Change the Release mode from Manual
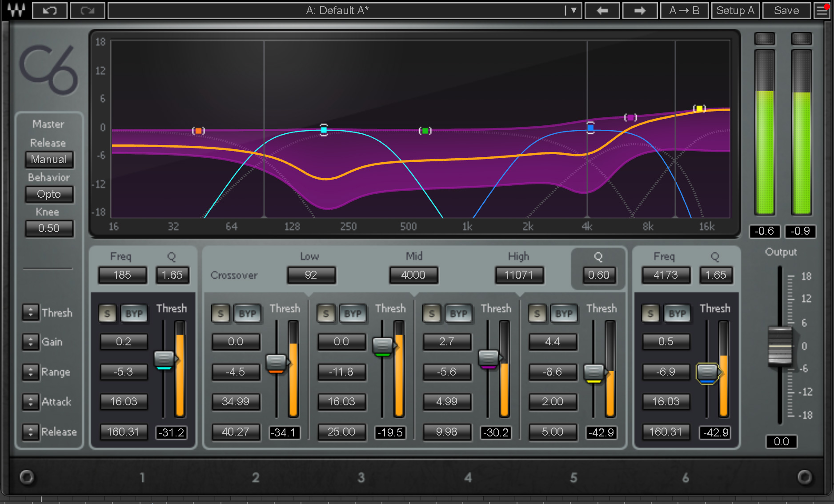The height and width of the screenshot is (504, 834). pyautogui.click(x=49, y=160)
